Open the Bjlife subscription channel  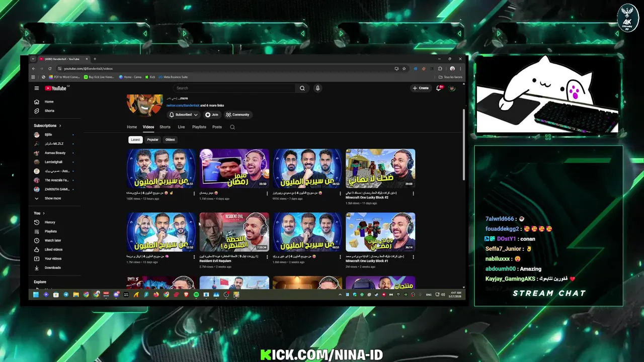tap(48, 135)
